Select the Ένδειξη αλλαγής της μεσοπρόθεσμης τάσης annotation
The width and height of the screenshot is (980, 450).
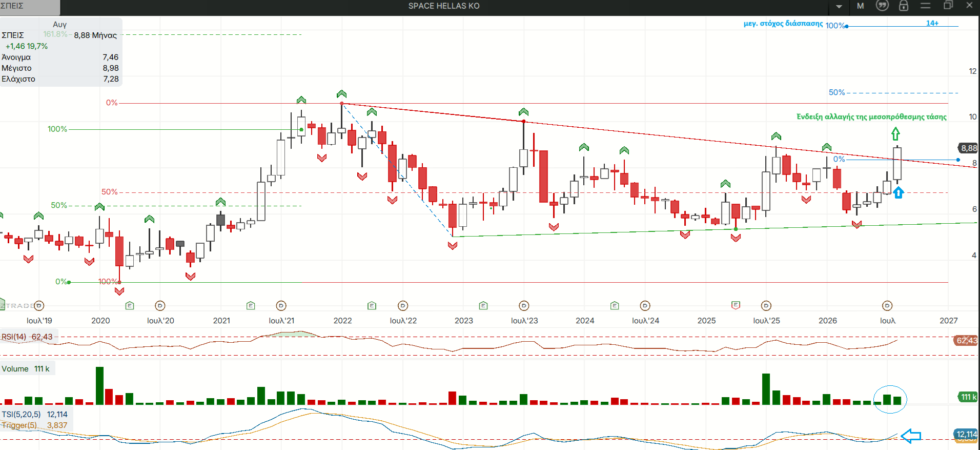tap(871, 117)
